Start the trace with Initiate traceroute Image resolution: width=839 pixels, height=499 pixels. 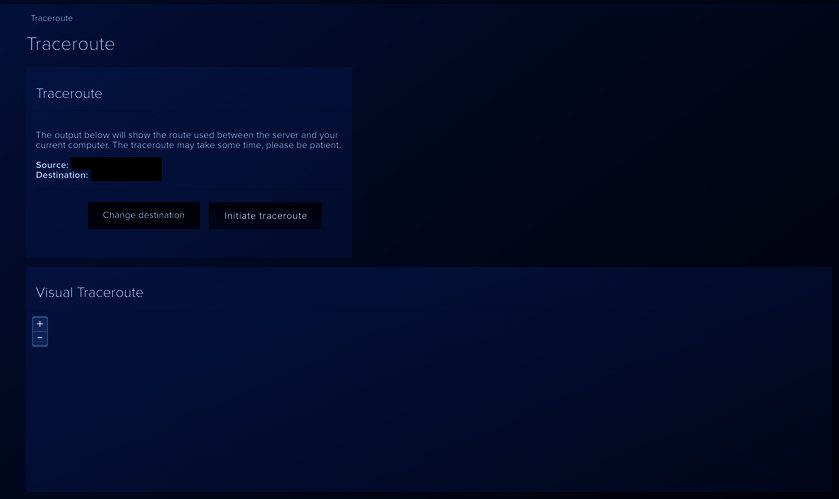[265, 216]
